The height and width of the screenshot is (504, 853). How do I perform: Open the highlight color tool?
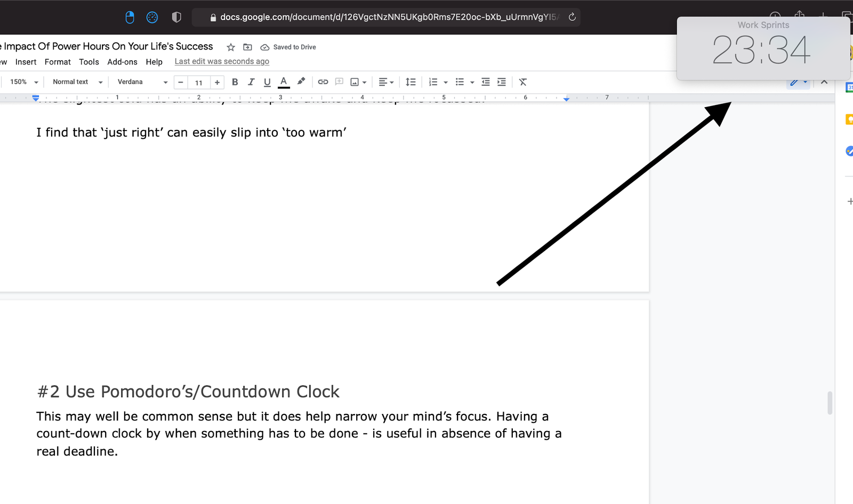coord(301,82)
